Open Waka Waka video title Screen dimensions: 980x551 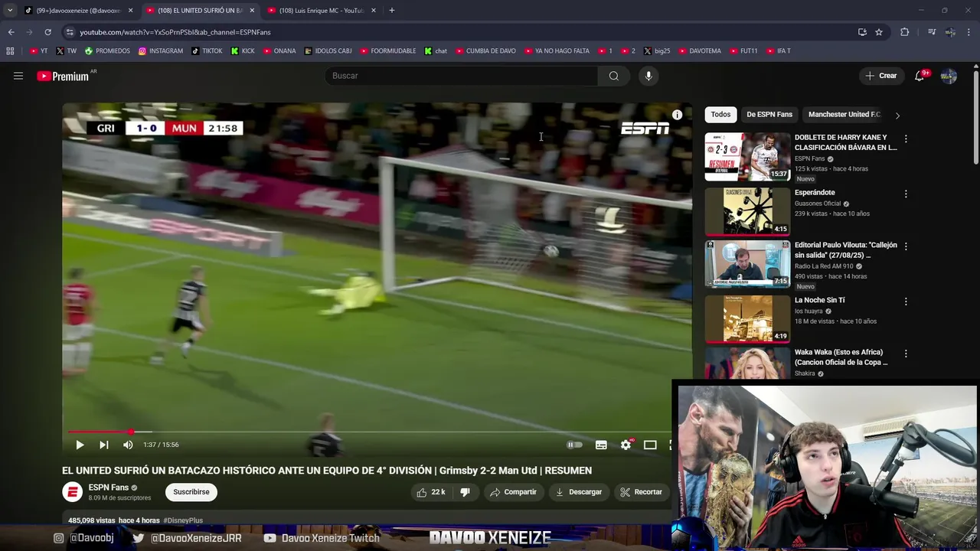click(841, 357)
